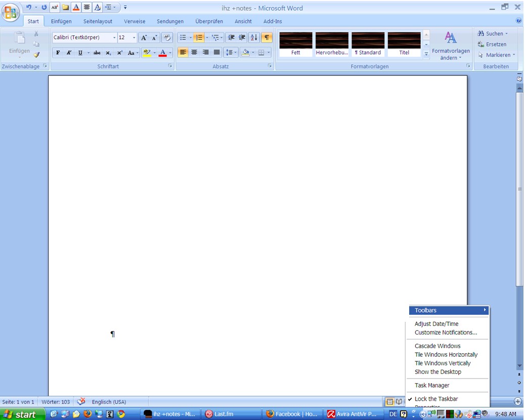
Task: Click the increase indent icon
Action: coord(242,37)
